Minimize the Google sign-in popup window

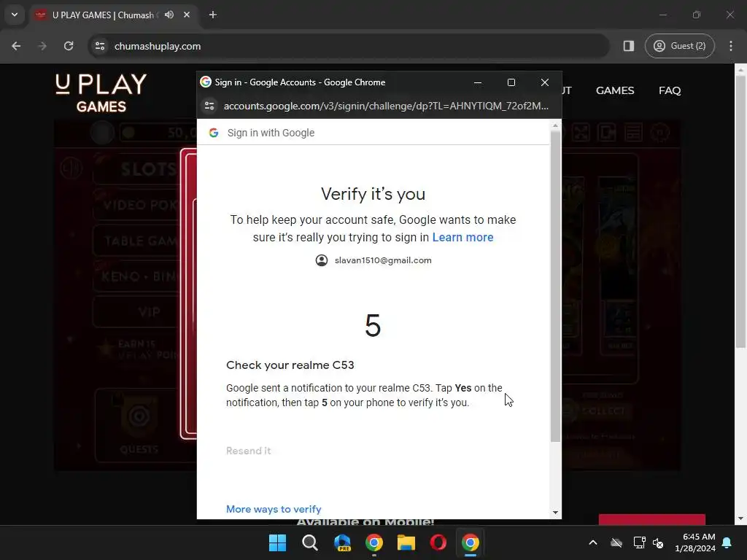coord(477,82)
